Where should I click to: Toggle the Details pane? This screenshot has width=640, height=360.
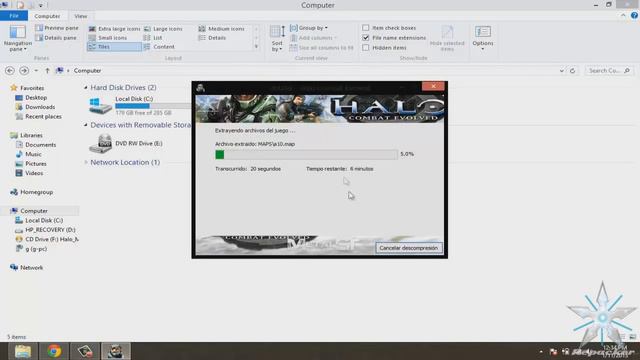point(56,38)
